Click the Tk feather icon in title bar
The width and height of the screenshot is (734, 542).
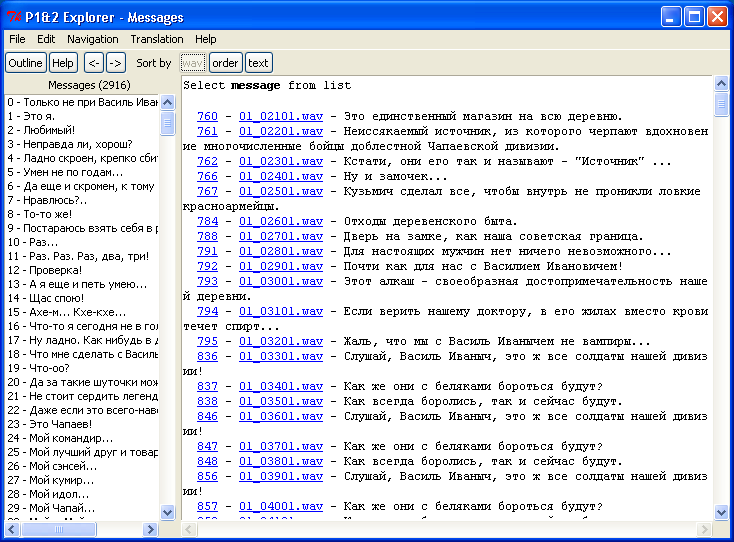click(14, 17)
